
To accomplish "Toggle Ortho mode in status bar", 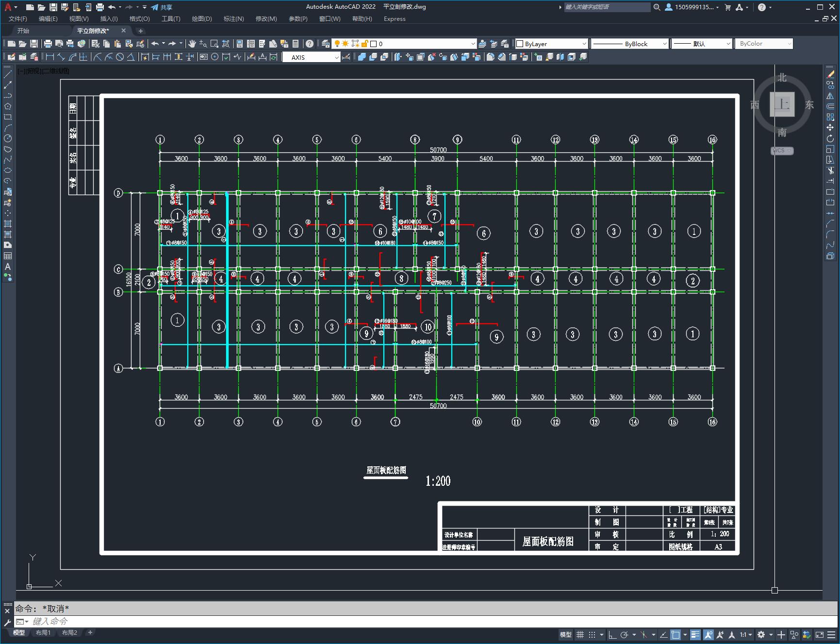I will click(x=612, y=634).
